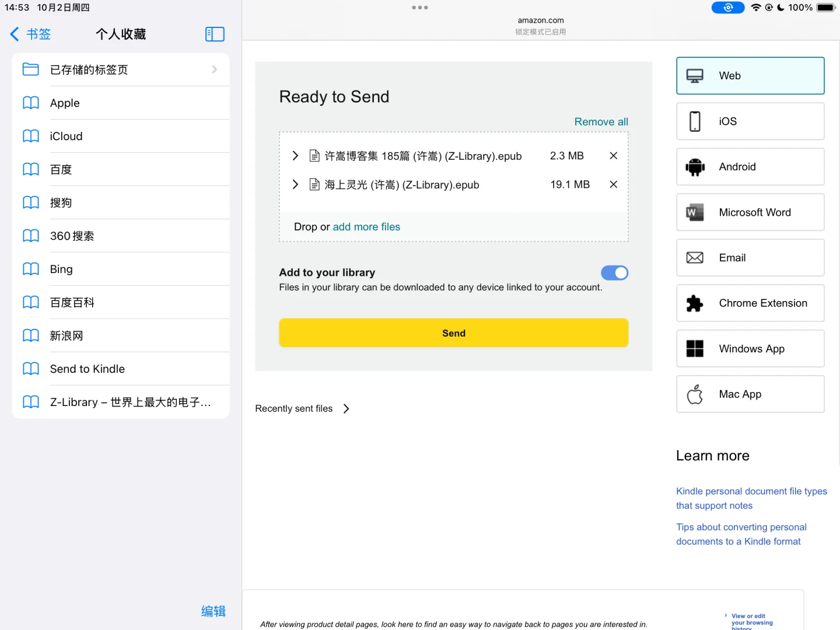Click the 海上灵光 (许嵩) file name
Screen dimensions: 840x630
[x=402, y=185]
